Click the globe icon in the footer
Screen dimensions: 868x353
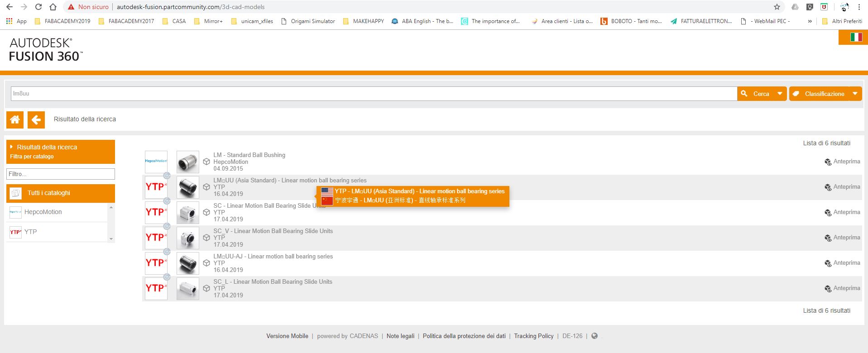(595, 336)
